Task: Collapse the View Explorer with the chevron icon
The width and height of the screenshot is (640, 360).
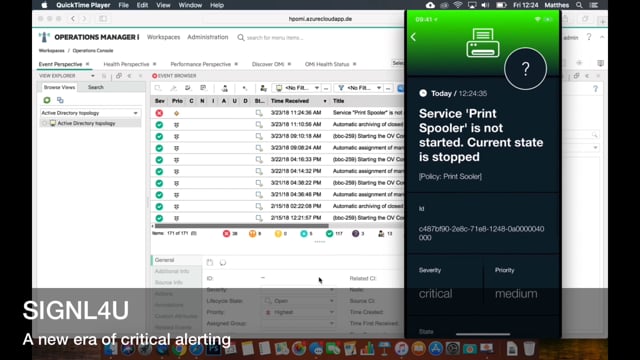Action: [130, 76]
